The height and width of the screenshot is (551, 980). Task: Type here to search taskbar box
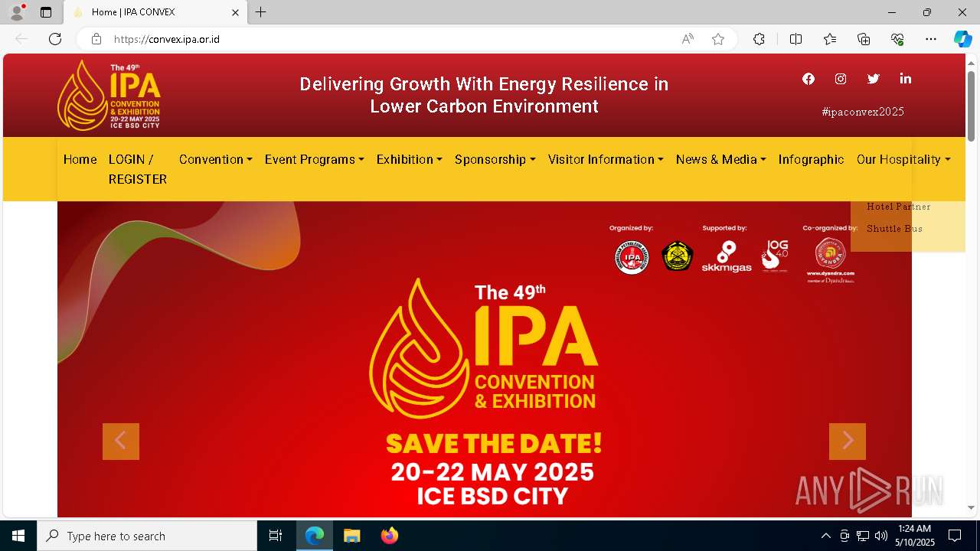point(147,536)
